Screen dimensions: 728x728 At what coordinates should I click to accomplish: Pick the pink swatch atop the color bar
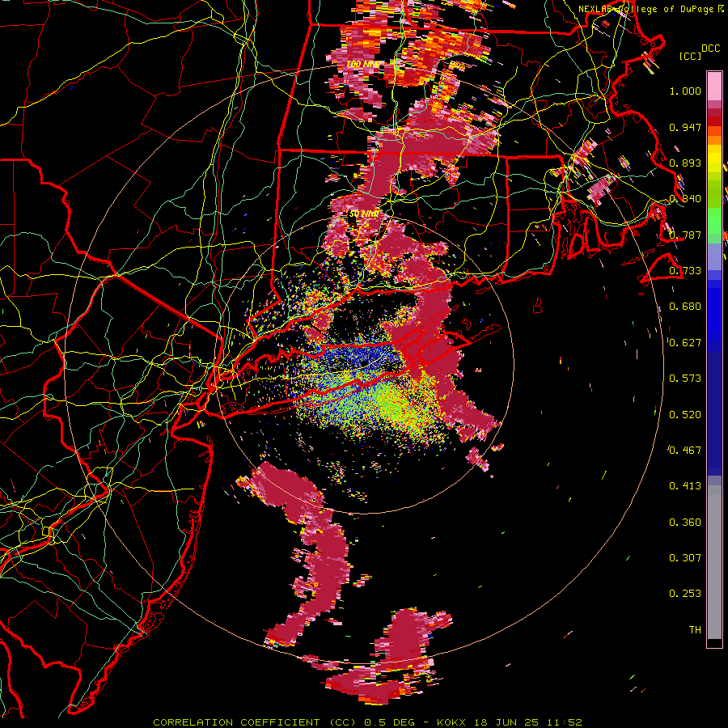click(714, 87)
